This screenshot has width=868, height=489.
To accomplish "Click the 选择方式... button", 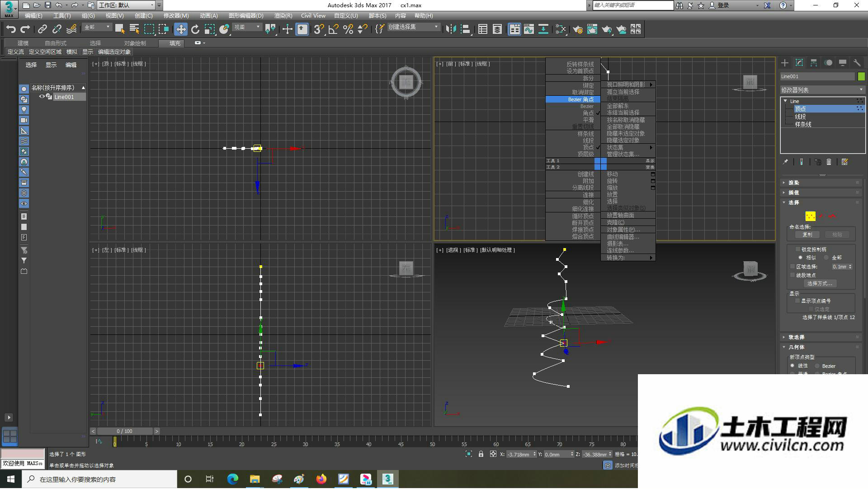I will tap(820, 283).
